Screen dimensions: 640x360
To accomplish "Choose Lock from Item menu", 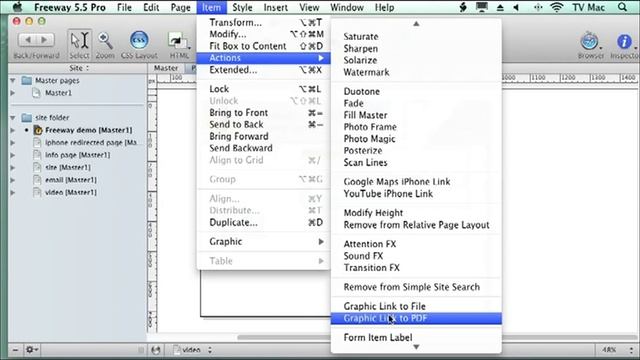I will click(263, 89).
